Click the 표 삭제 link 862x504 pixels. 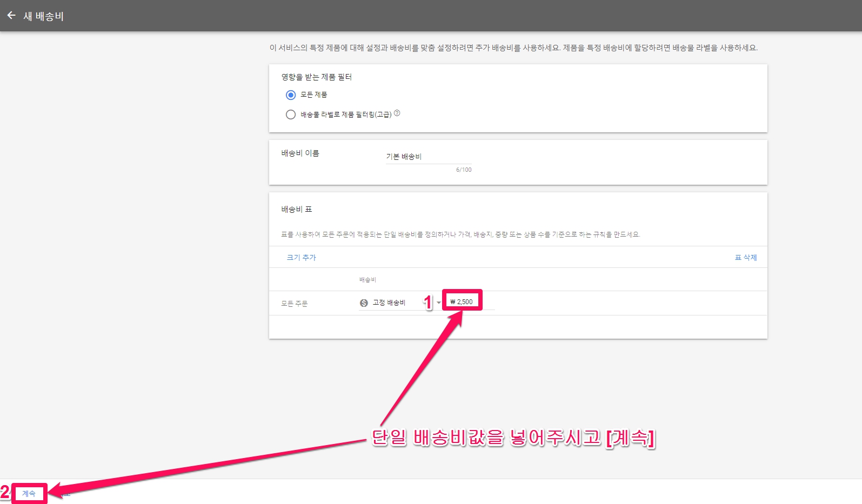click(x=745, y=258)
